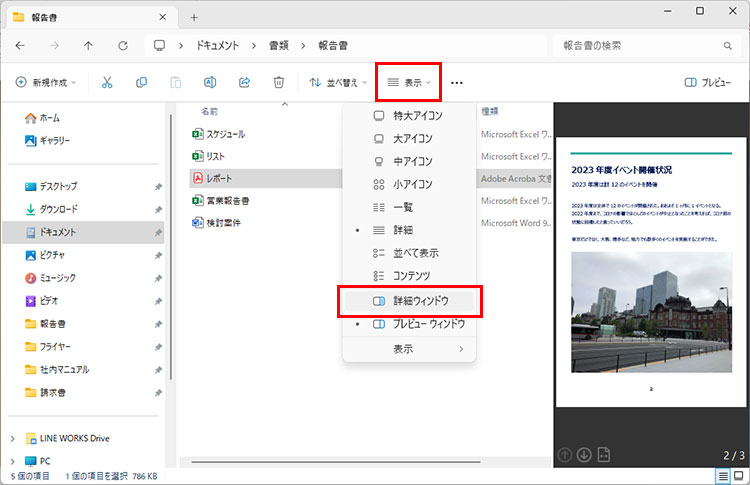
Task: Click the Rename icon in toolbar
Action: [x=210, y=83]
